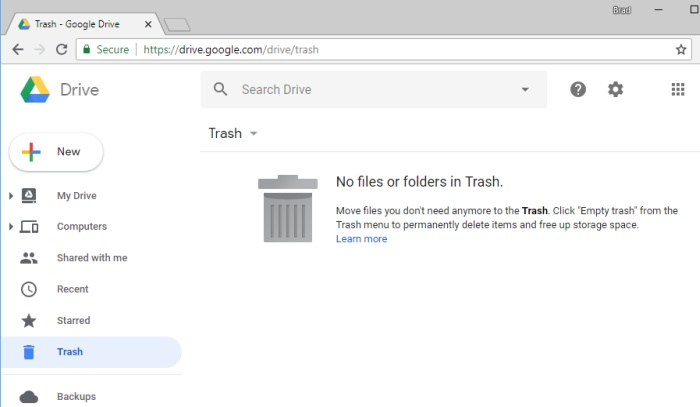Click the Drive title text

tap(79, 90)
